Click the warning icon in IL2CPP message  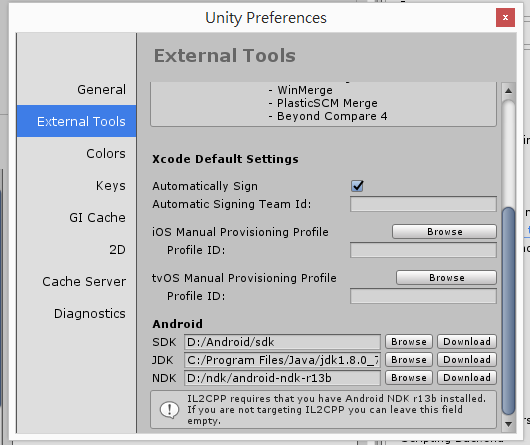tap(169, 410)
